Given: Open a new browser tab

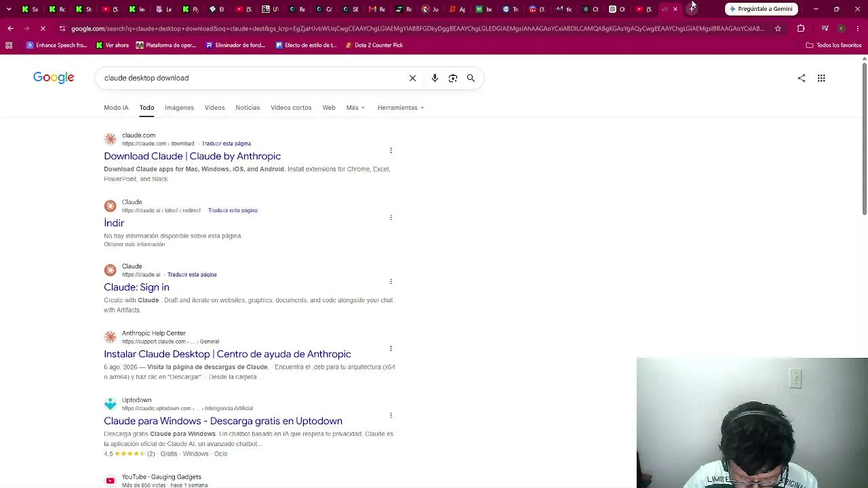Looking at the screenshot, I should coord(692,9).
